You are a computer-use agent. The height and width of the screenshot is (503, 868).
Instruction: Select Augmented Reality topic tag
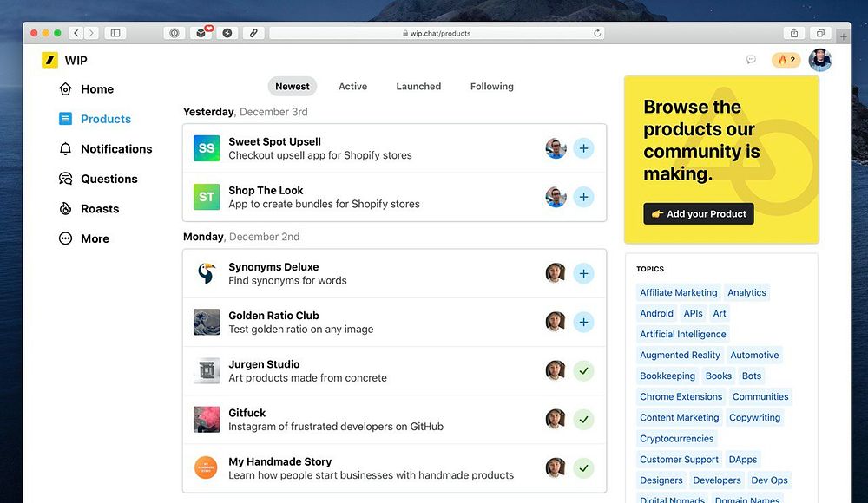pos(680,356)
